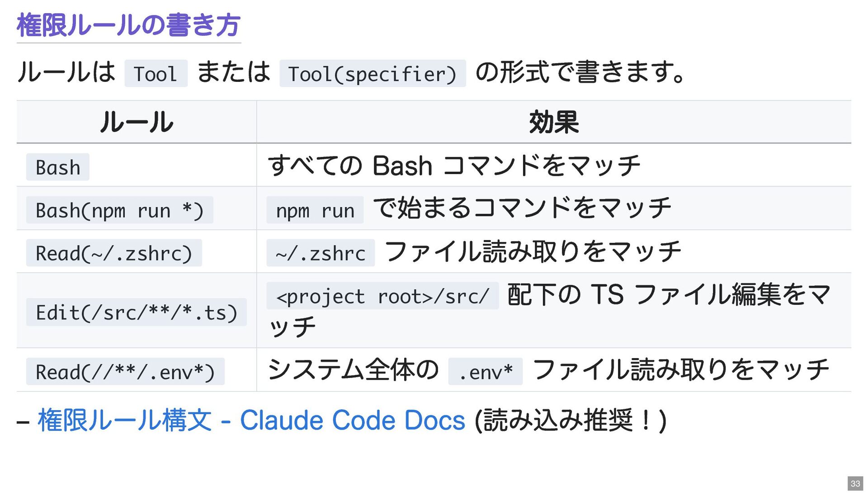Click the text すべての Bash コマンドをマッチ
868x496 pixels.
(x=454, y=165)
